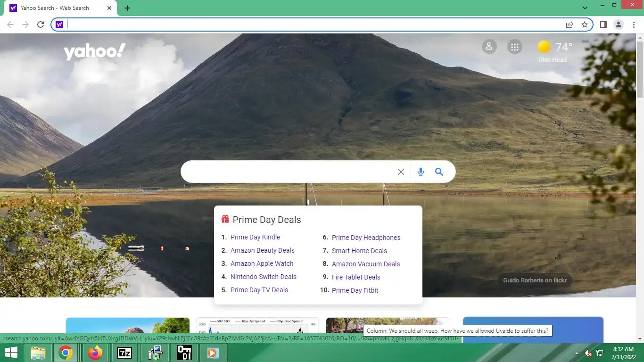The height and width of the screenshot is (362, 644).
Task: Open Amazon Vacuum Deals link
Action: (x=366, y=264)
